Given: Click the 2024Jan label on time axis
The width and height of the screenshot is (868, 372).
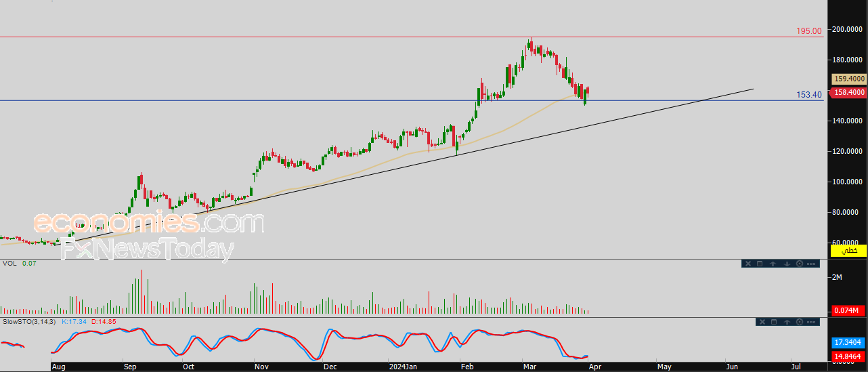Looking at the screenshot, I should [x=403, y=367].
